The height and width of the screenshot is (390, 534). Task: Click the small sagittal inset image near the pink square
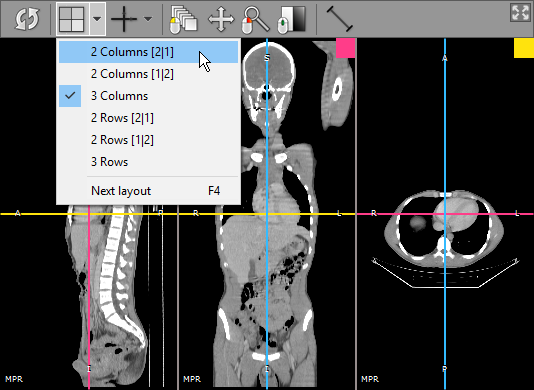pyautogui.click(x=332, y=85)
